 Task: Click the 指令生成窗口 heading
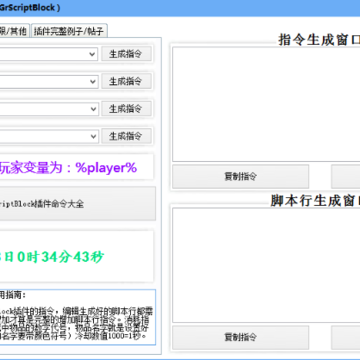click(319, 40)
